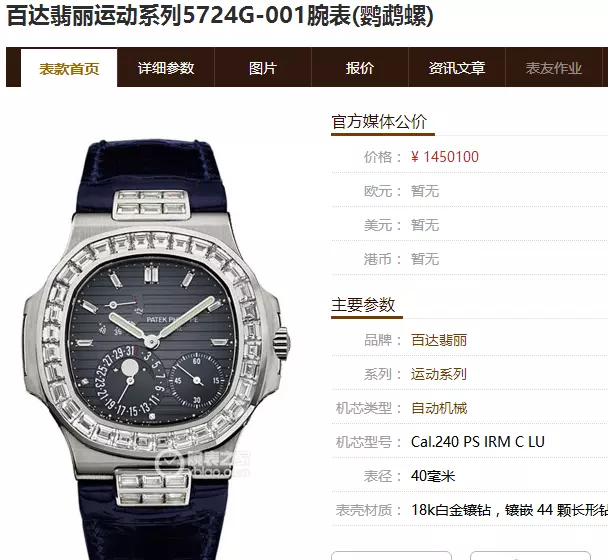
Task: Go to the 资讯文章 tab
Action: click(457, 68)
